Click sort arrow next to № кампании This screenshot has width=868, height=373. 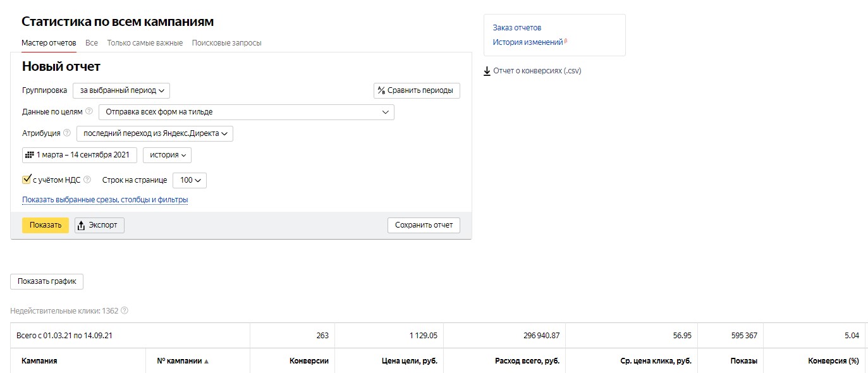point(206,361)
